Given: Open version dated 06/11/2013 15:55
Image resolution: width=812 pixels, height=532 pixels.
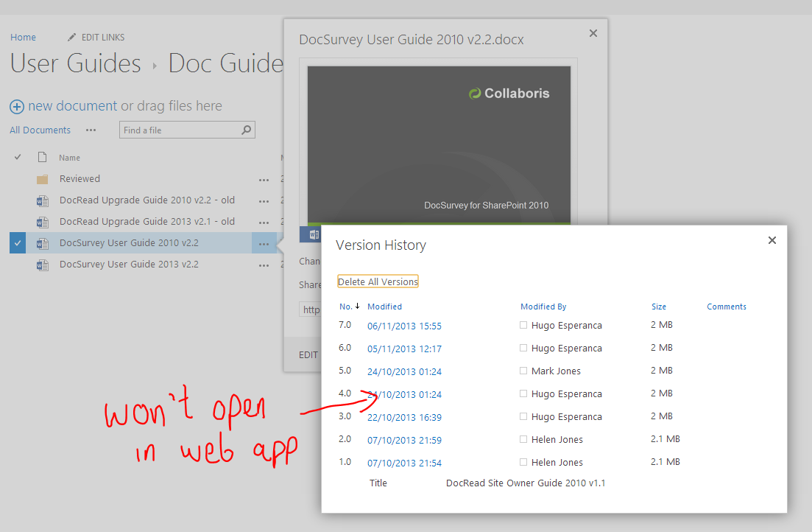Looking at the screenshot, I should [x=404, y=326].
